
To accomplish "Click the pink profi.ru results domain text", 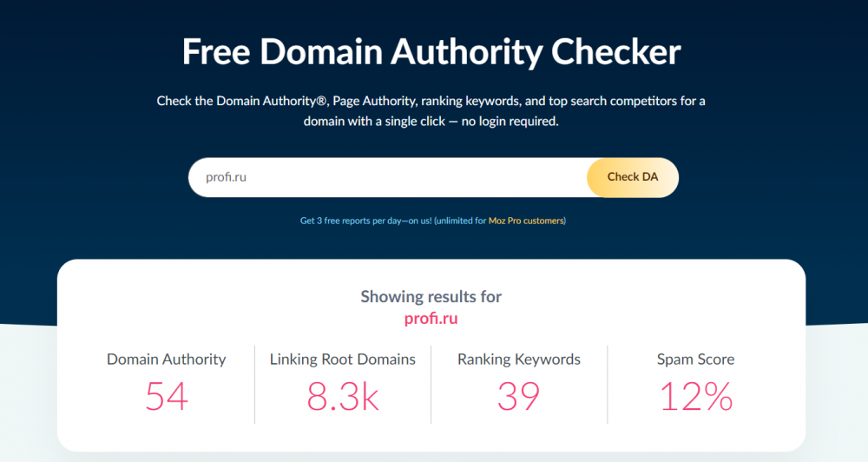I will [x=431, y=319].
